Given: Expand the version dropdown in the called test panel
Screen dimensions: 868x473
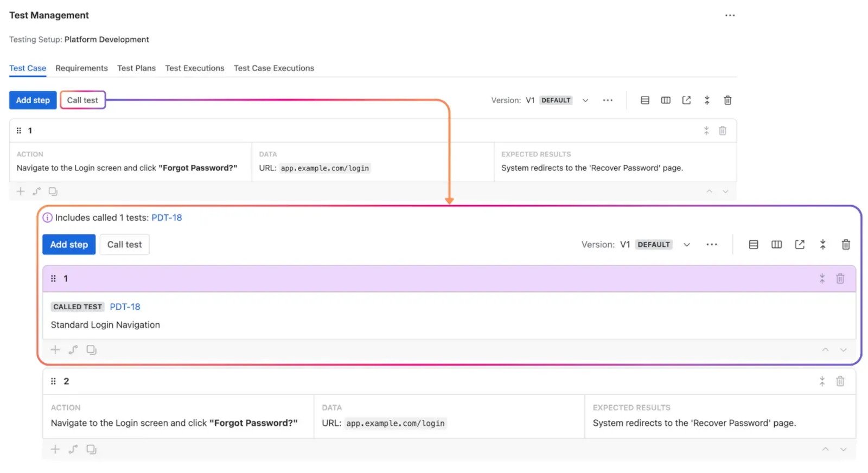Looking at the screenshot, I should [687, 245].
